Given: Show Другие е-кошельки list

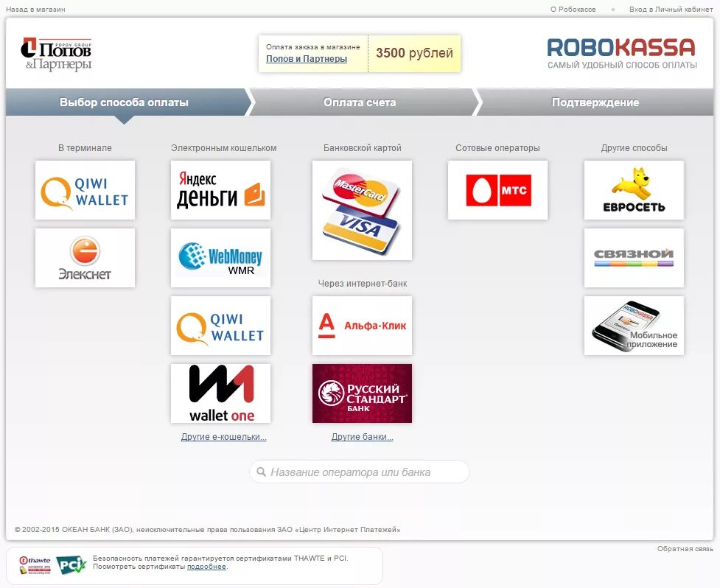Looking at the screenshot, I should [x=223, y=436].
